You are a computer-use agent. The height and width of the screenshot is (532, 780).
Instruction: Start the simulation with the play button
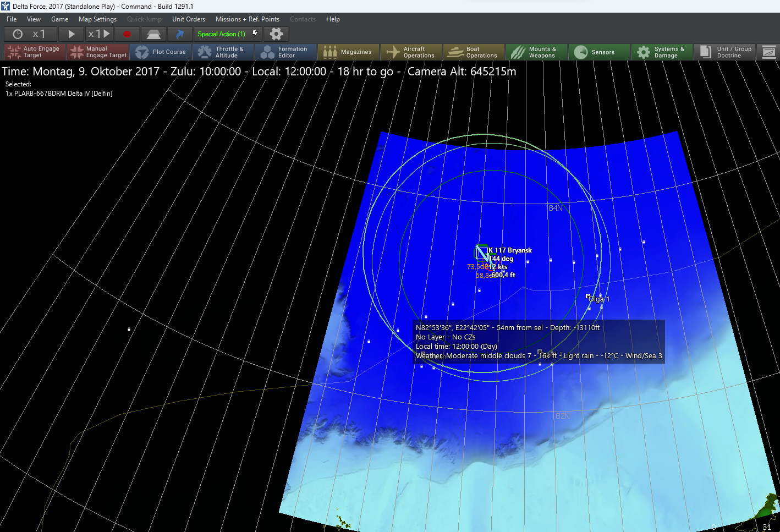click(71, 34)
